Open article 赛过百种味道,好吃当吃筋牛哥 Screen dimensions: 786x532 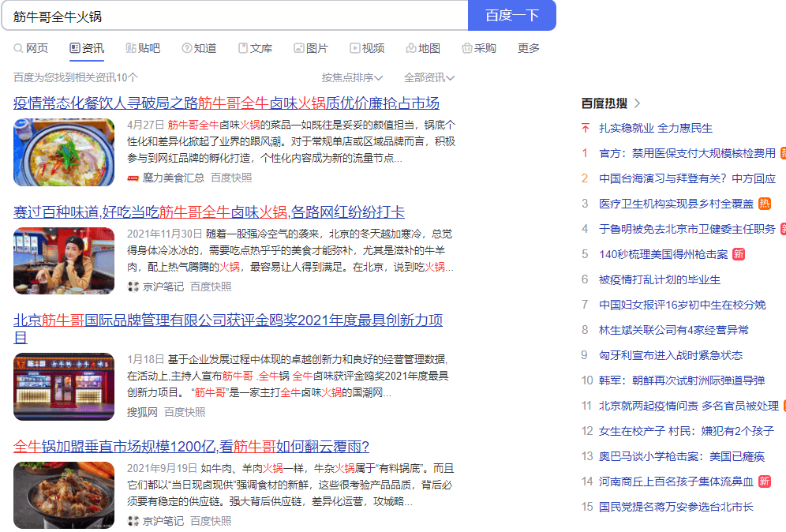209,212
